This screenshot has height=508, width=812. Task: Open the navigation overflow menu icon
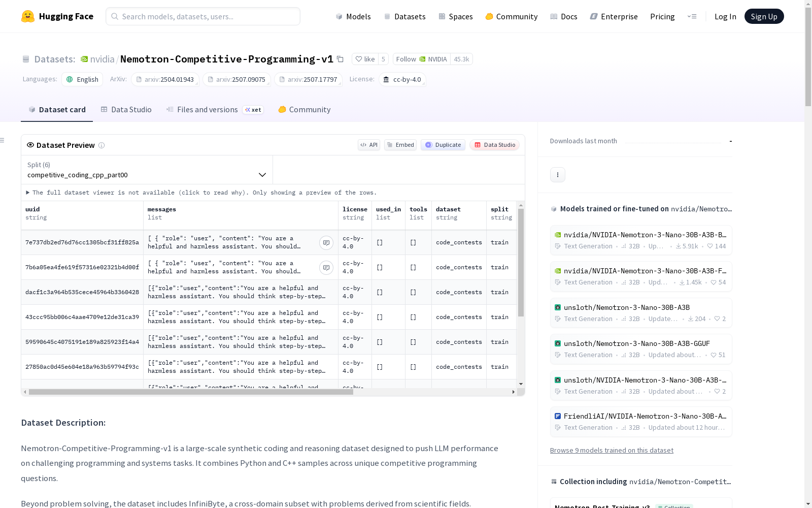(x=692, y=16)
